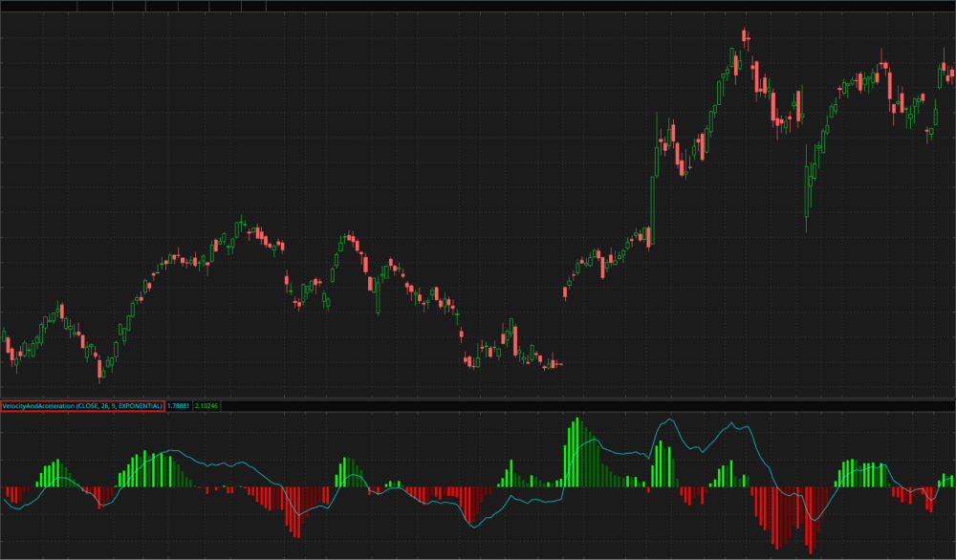The width and height of the screenshot is (956, 560).
Task: Click the leftmost candle in the price chart
Action: (x=4, y=340)
